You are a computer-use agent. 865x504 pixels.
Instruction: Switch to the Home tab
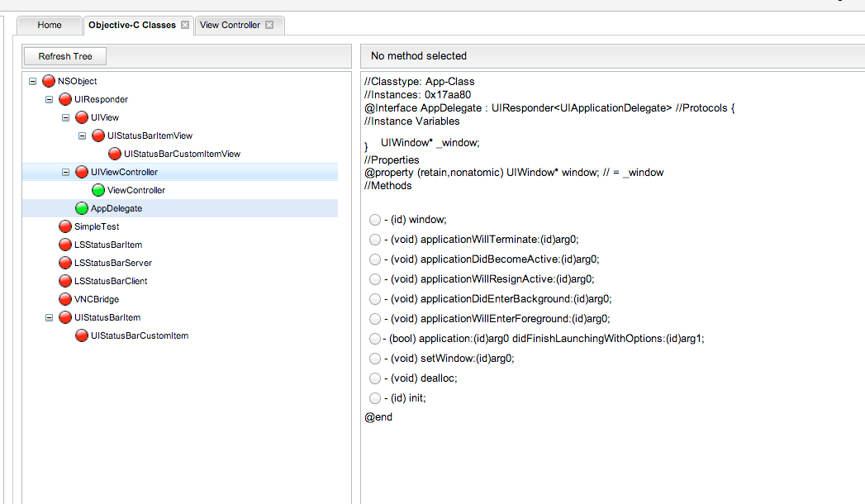coord(50,25)
